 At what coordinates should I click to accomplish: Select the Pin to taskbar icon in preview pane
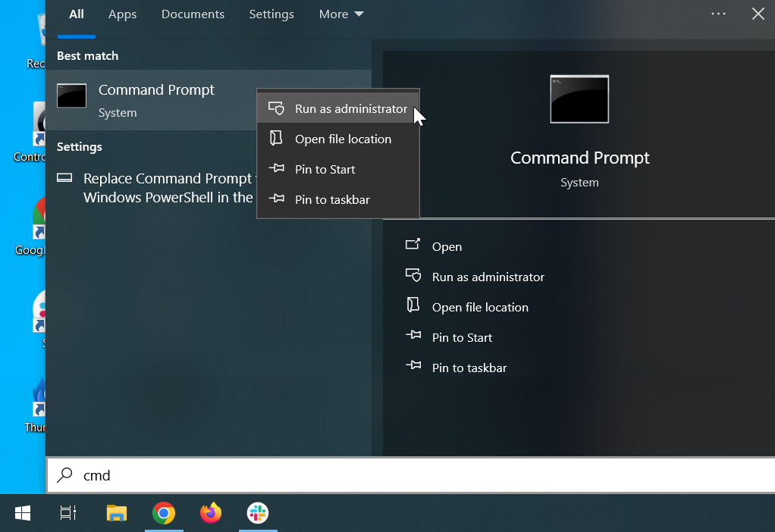pos(413,367)
